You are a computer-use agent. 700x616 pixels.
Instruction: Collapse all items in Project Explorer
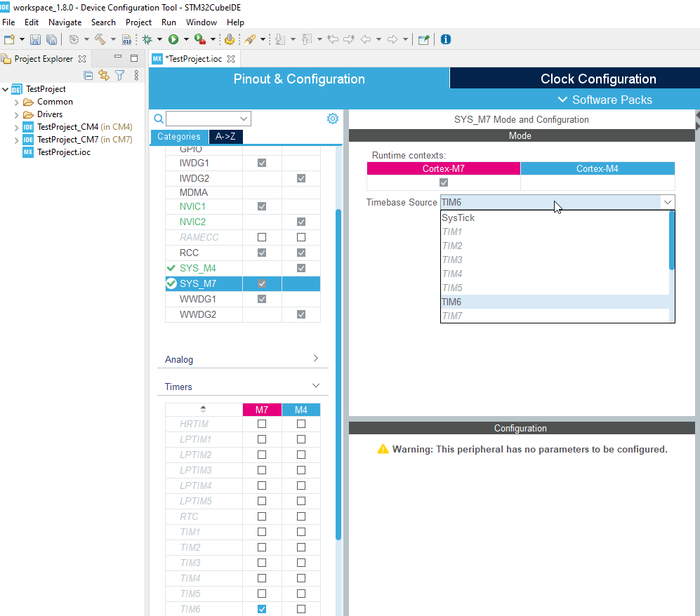pyautogui.click(x=88, y=75)
